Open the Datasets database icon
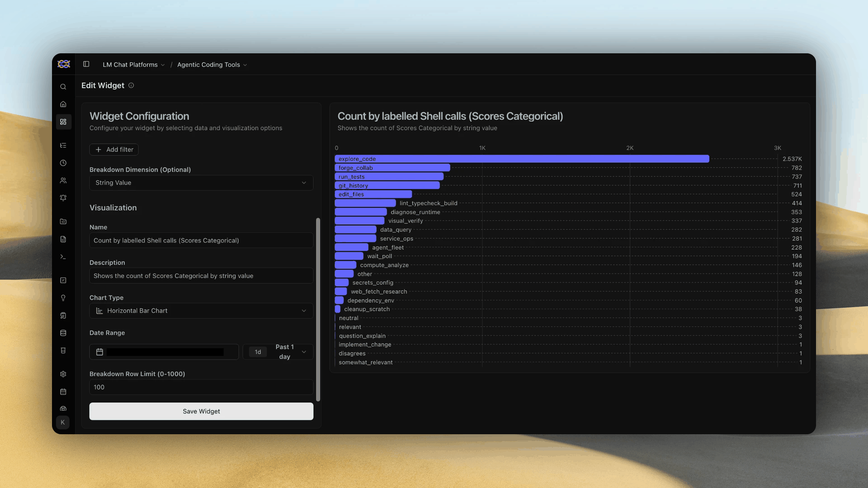 click(x=63, y=333)
